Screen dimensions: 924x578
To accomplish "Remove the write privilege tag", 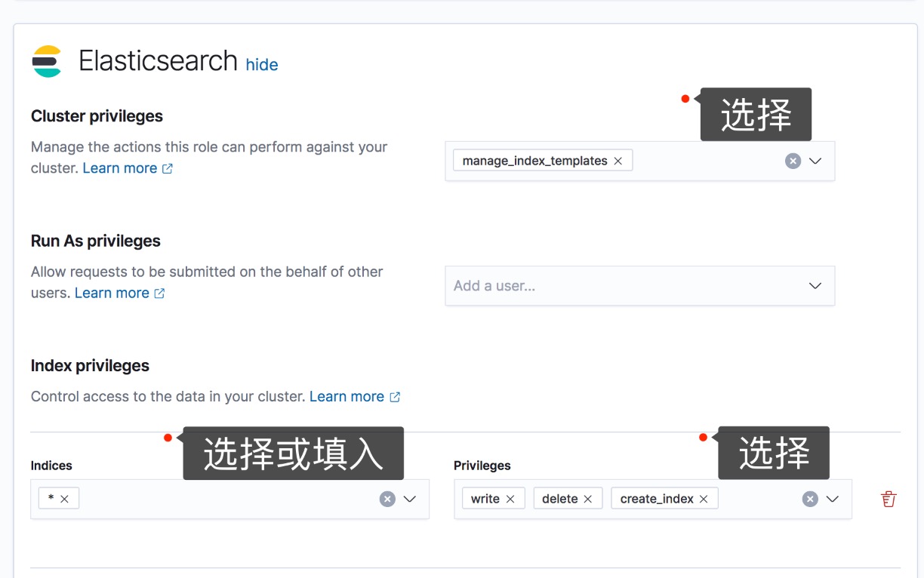I will [x=511, y=498].
